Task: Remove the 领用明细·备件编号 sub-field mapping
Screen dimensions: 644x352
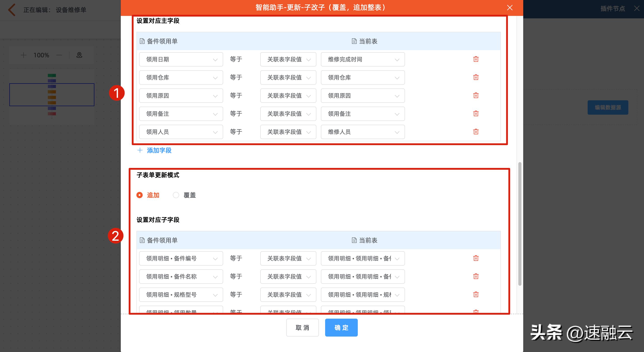Action: pos(476,258)
